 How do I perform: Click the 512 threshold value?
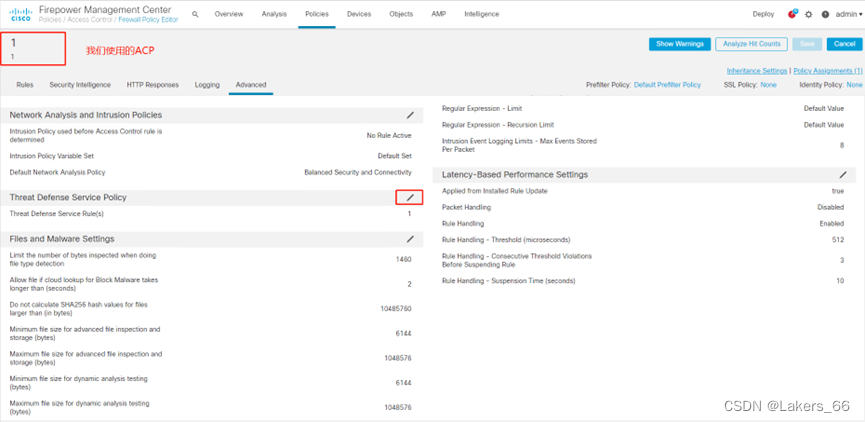pos(838,240)
